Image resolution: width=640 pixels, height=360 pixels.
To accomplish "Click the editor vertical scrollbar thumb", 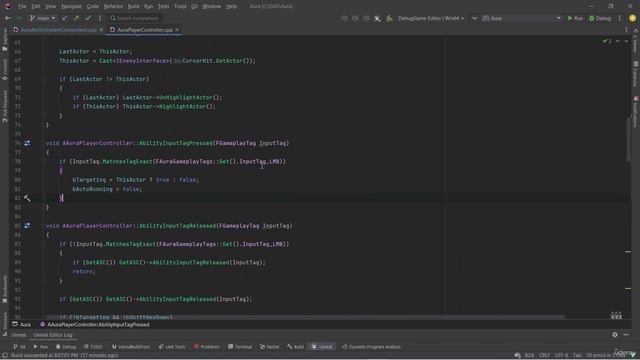I will (x=629, y=139).
